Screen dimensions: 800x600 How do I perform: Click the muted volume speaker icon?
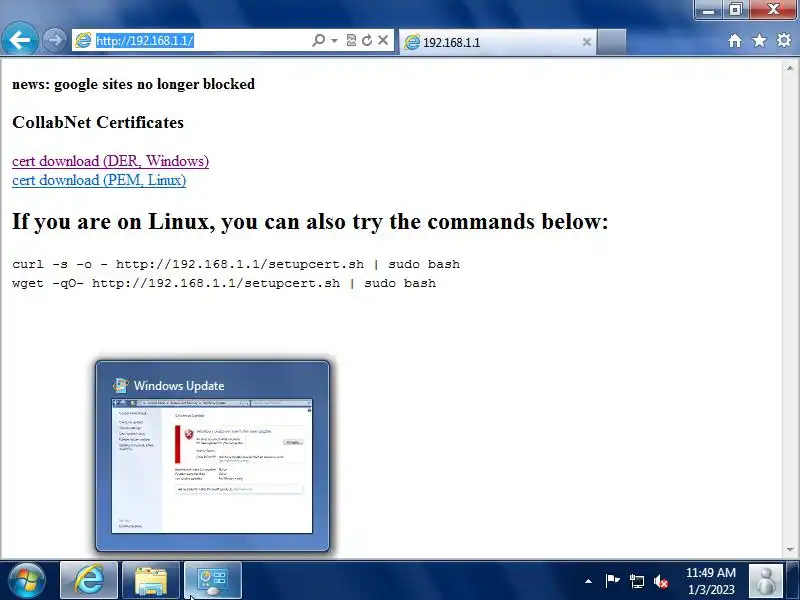(661, 581)
